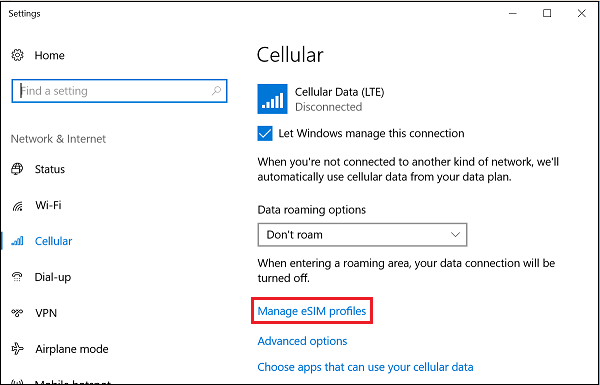Click the VPN icon in sidebar

(x=17, y=313)
